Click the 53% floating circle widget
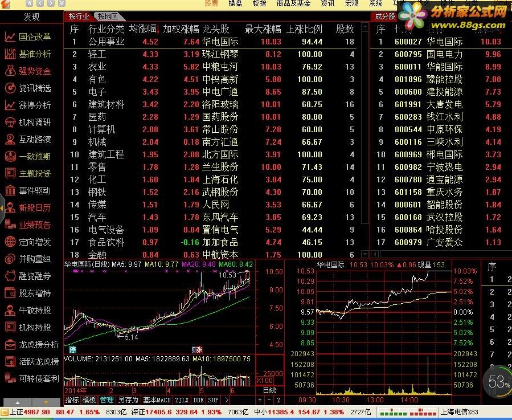Image resolution: width=512 pixels, height=420 pixels. click(498, 382)
